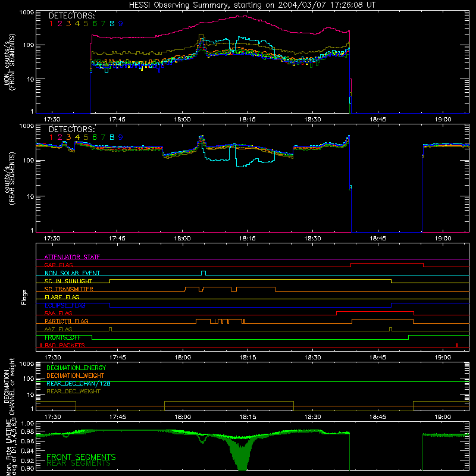Select detector 7 in rear segments legend
The height and width of the screenshot is (476, 476).
103,137
